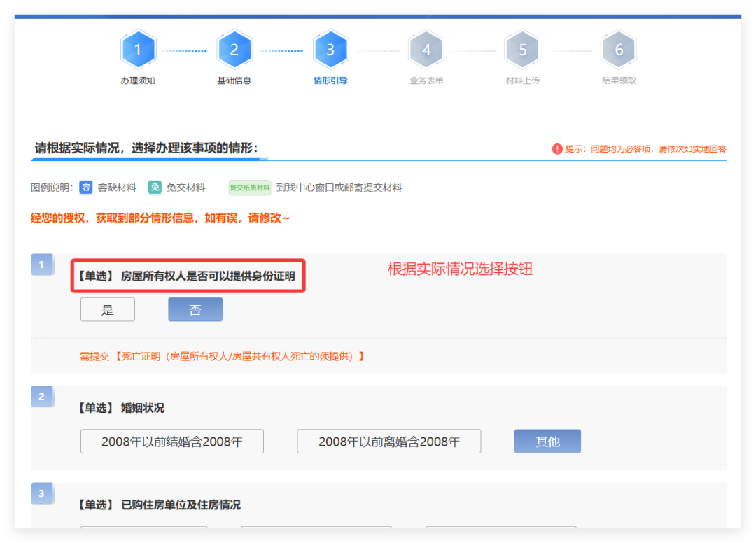Click step 4 hexagon icon 业务表单
756x543 pixels.
[426, 50]
